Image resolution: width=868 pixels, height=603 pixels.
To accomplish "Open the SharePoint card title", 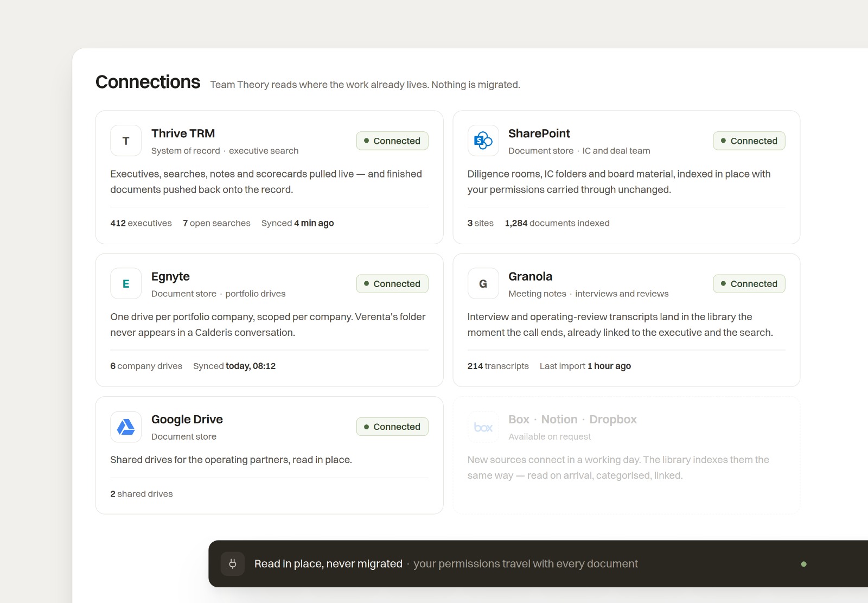I will pos(539,134).
